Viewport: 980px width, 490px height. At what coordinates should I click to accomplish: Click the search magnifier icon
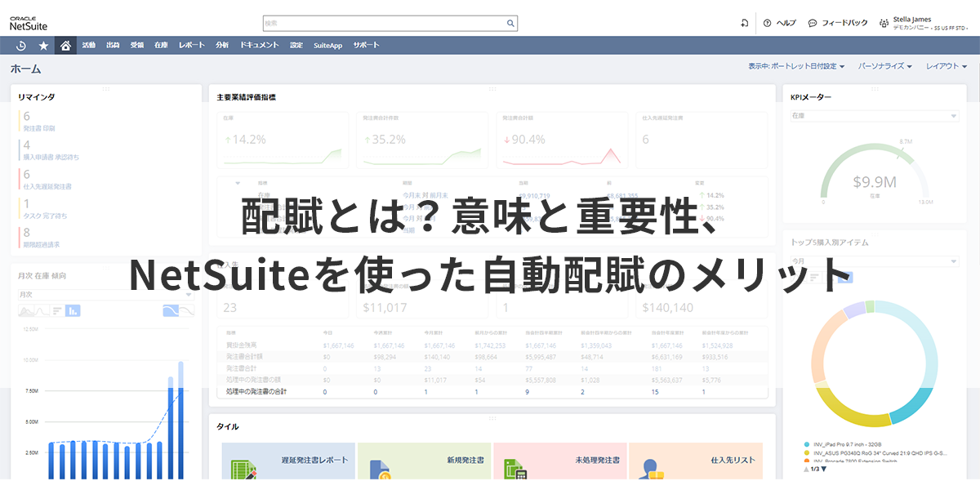[510, 23]
